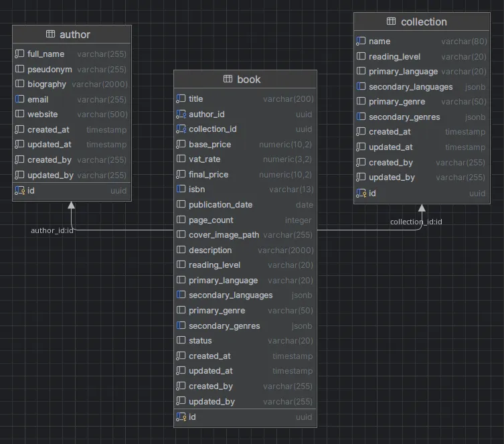This screenshot has width=504, height=444.
Task: Click the foreign key icon for author_id
Action: [181, 114]
